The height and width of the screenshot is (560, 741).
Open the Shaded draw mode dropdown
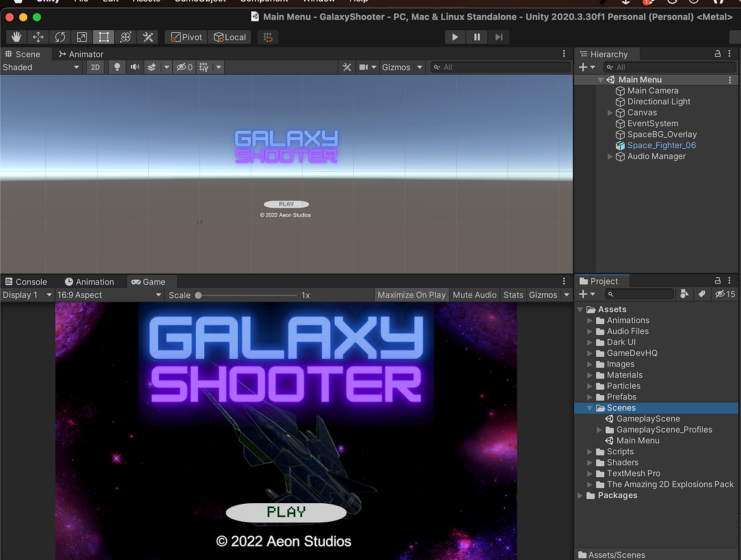tap(41, 67)
